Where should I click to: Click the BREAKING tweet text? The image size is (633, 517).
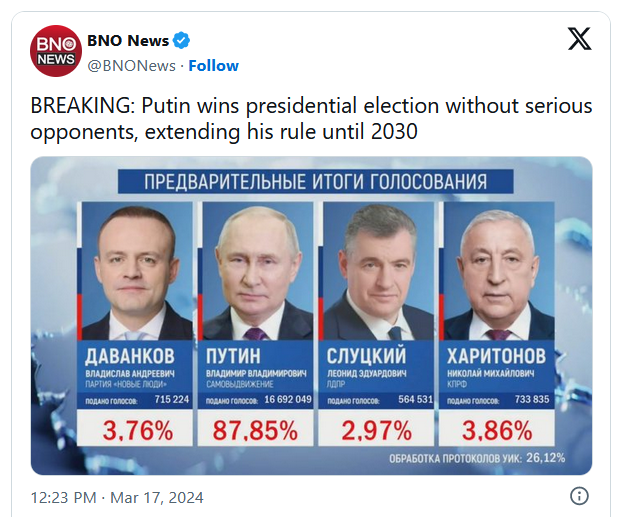(311, 119)
